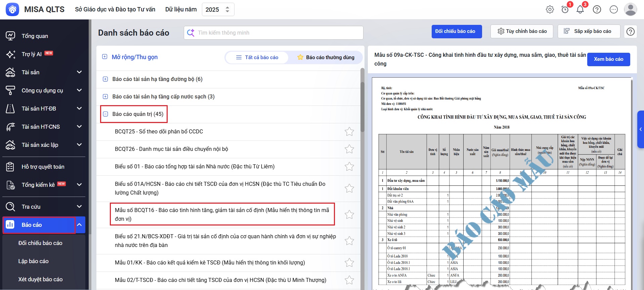Expand Báo cáo tài sản hạ tầng đường bộ
The image size is (644, 290).
point(105,79)
